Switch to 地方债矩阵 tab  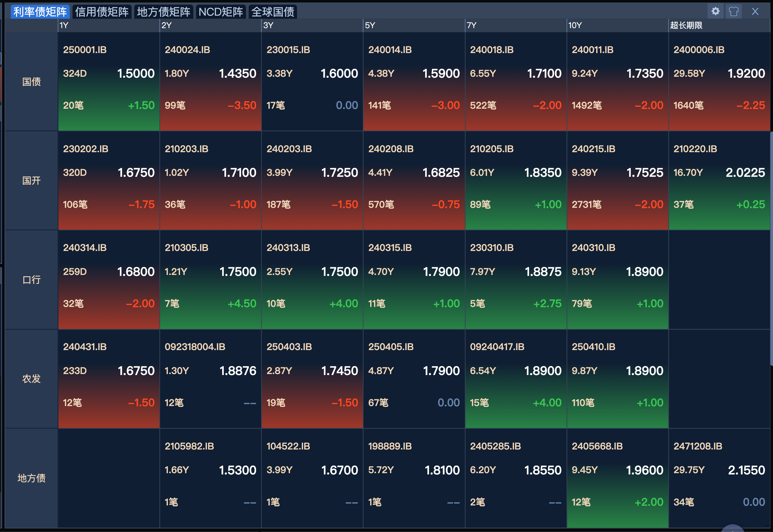tap(163, 12)
